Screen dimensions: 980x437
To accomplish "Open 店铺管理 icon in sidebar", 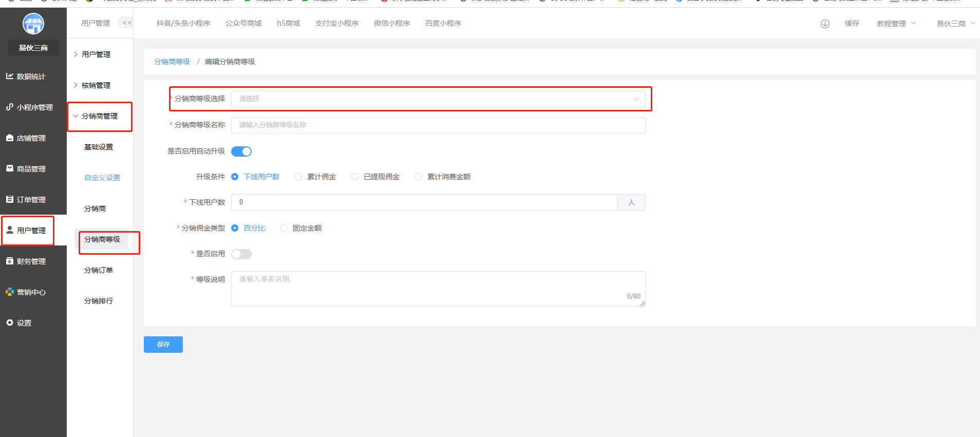I will coord(10,138).
